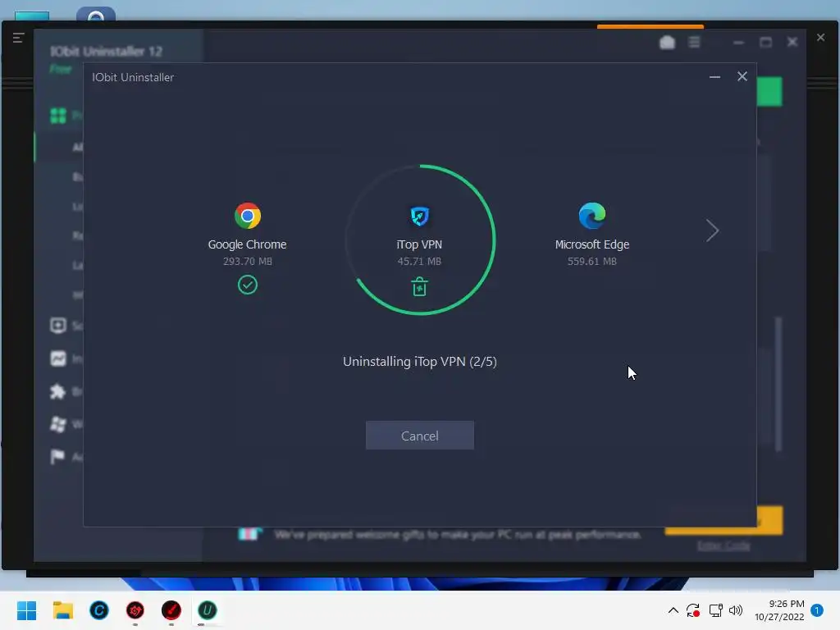The image size is (840, 630).
Task: Open Software Updater sidebar icon
Action: 58,325
